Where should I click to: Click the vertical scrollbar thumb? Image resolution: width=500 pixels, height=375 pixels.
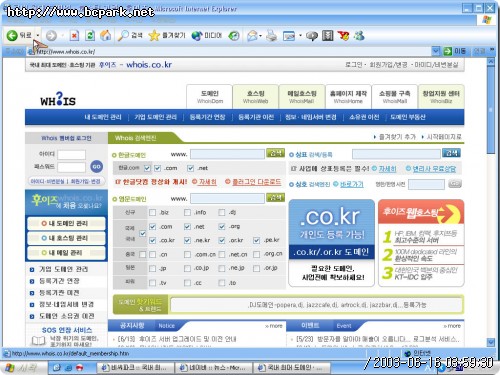coord(491,110)
